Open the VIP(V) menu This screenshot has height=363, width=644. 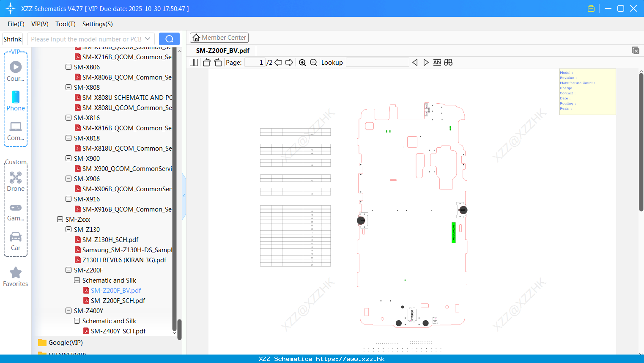[40, 24]
